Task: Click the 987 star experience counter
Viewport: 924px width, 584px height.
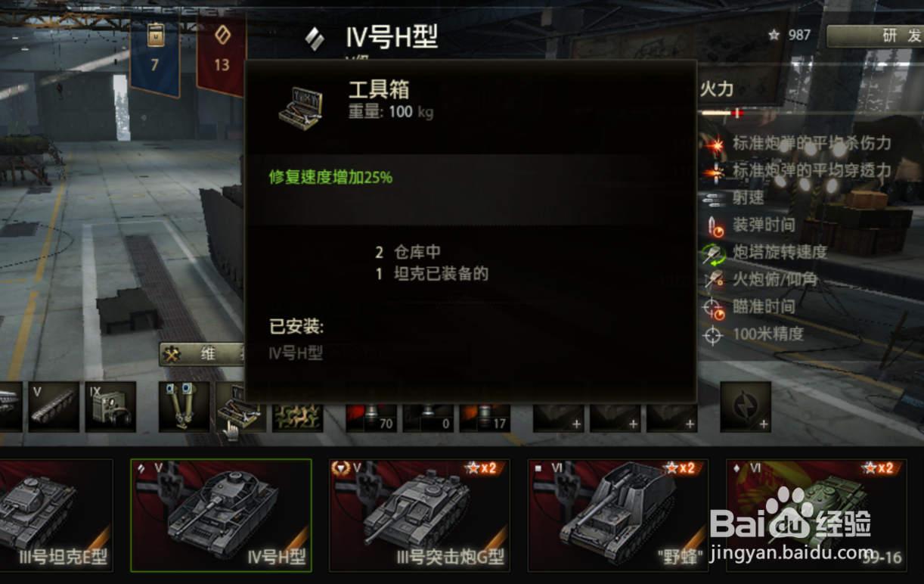Action: pyautogui.click(x=789, y=35)
